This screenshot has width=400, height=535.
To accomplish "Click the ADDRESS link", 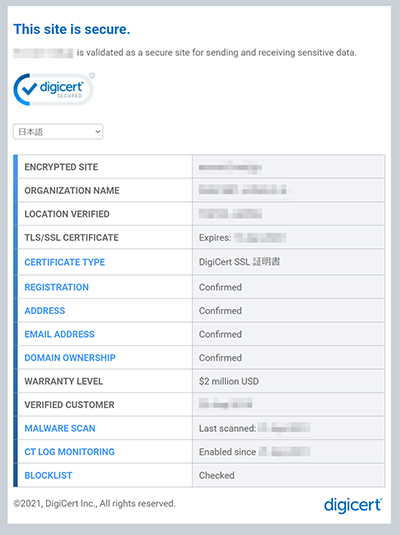I will coord(45,311).
